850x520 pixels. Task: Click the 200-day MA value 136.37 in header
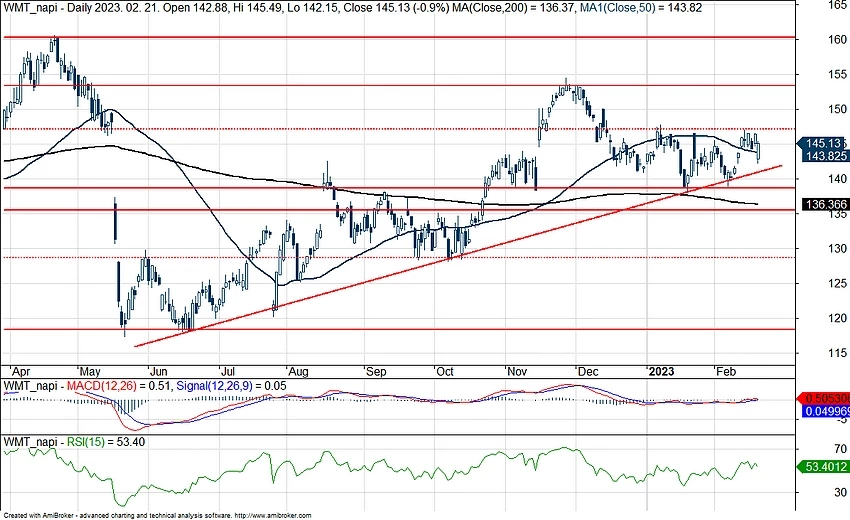(x=555, y=8)
